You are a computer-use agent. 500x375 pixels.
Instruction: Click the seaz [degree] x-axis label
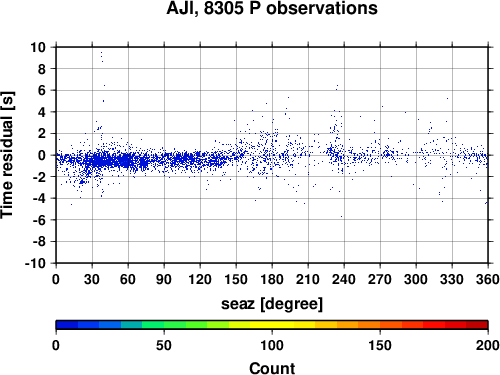[272, 304]
